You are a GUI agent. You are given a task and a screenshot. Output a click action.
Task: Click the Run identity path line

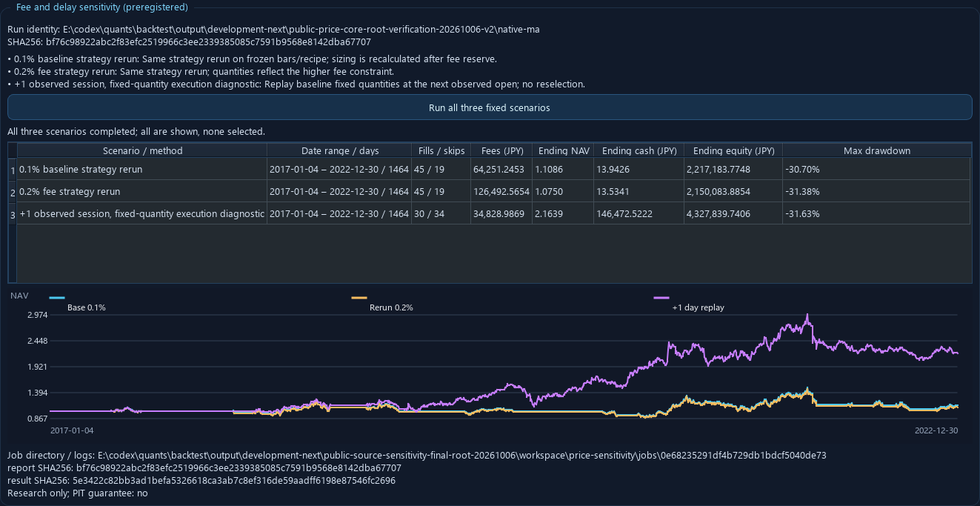coord(273,29)
